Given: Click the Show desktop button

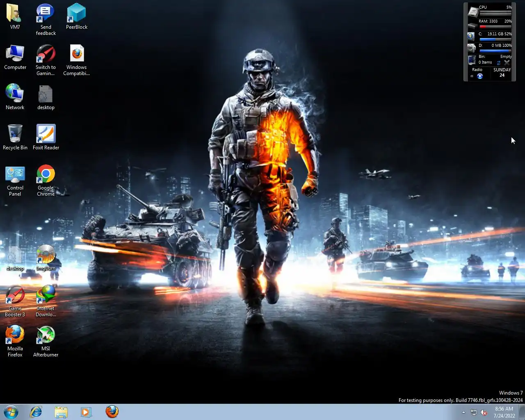Looking at the screenshot, I should tap(522, 412).
